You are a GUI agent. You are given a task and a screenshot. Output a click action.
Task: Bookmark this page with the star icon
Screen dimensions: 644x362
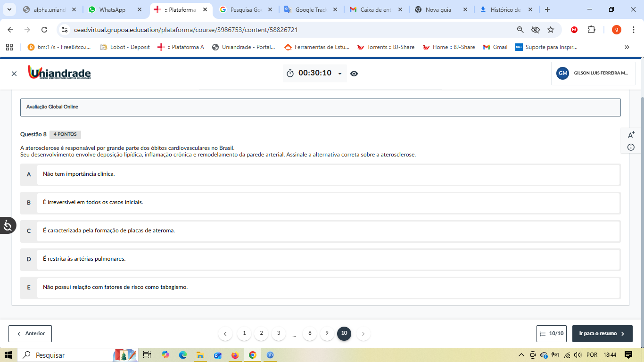coord(551,30)
